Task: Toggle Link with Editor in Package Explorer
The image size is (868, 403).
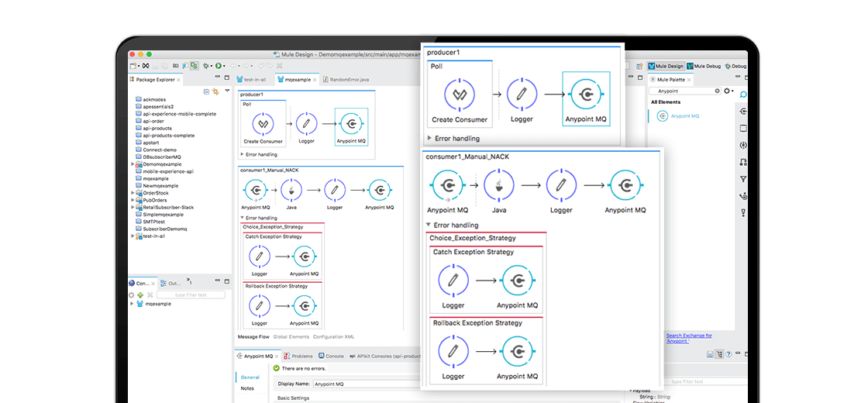Action: [215, 91]
